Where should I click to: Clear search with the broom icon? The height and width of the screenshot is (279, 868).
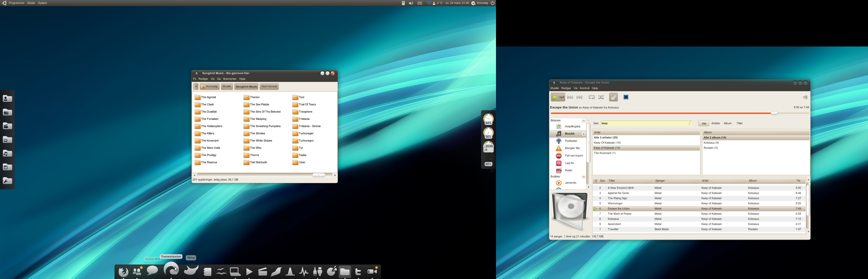click(x=690, y=123)
